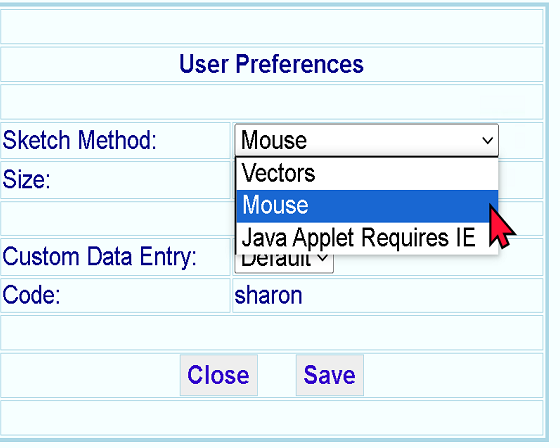Viewport: 560px width, 448px height.
Task: Click the Size label
Action: point(26,179)
